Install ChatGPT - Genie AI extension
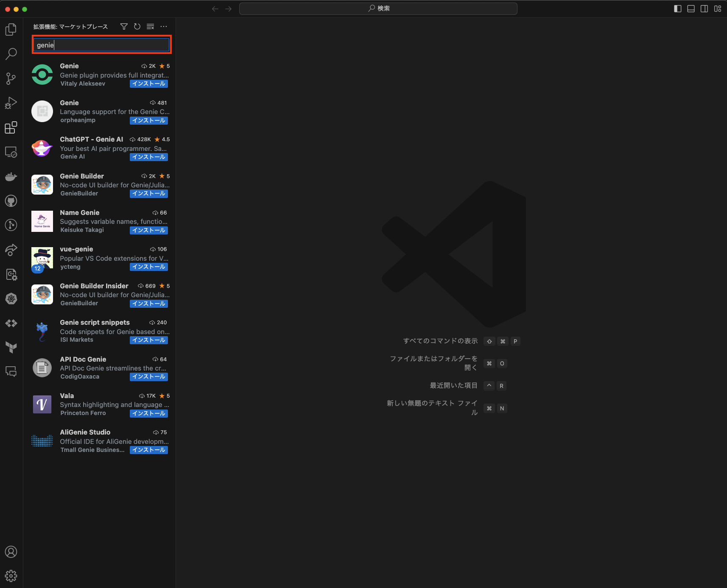Image resolution: width=727 pixels, height=588 pixels. 149,157
